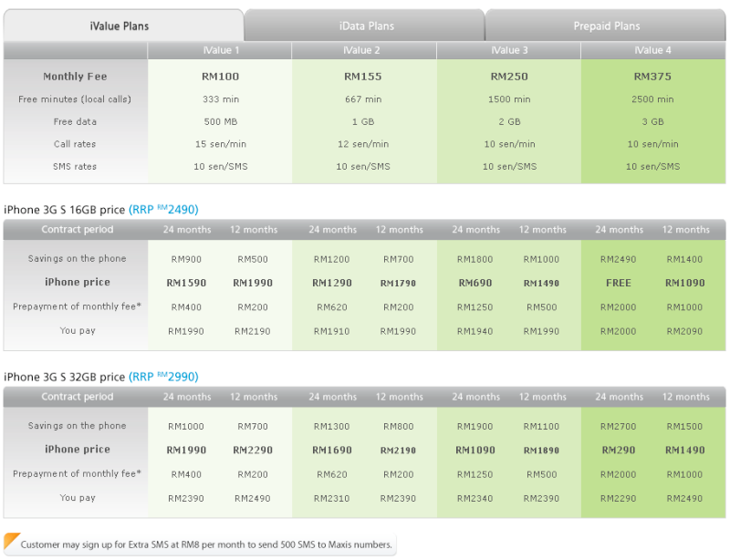This screenshot has width=730, height=560.
Task: Click the RM1100 savings value
Action: click(x=541, y=427)
